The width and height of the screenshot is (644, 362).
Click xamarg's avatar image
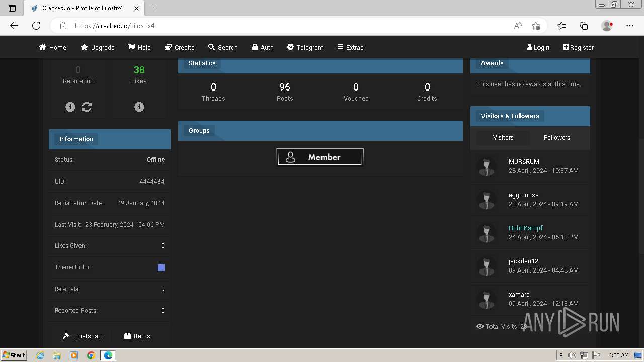[487, 300]
